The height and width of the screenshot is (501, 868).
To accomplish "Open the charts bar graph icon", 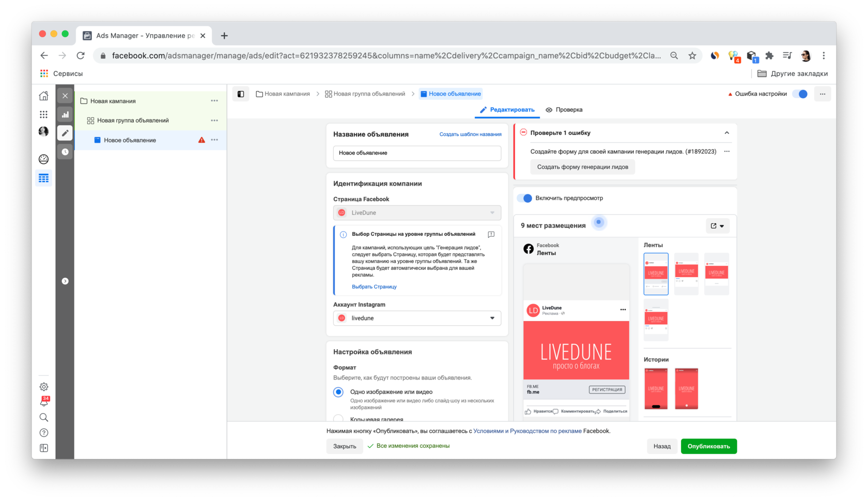I will coord(65,114).
